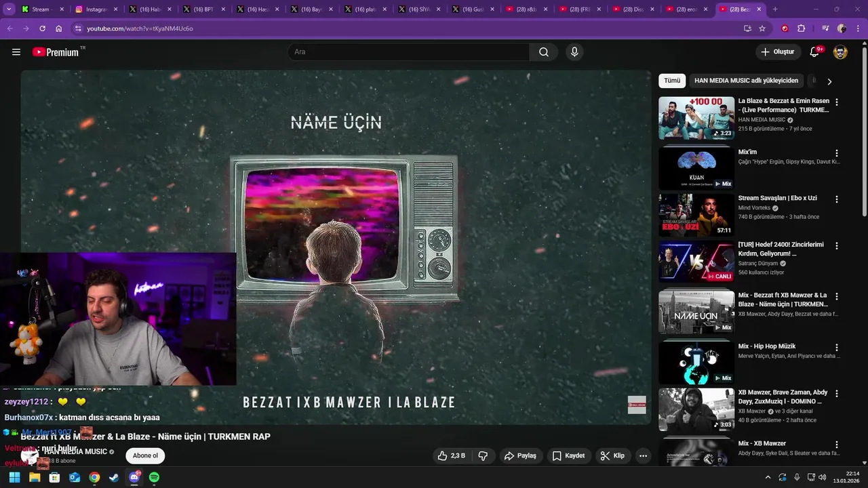
Task: Open options for Stream Savaşları video
Action: [837, 200]
